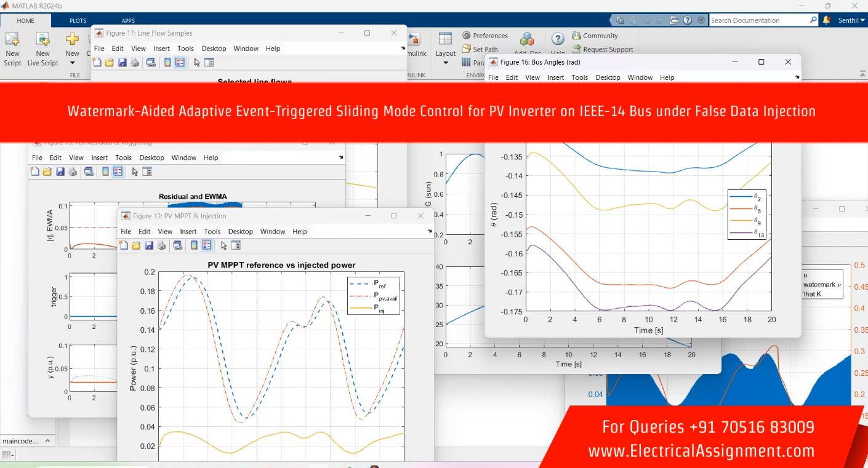
Task: Toggle Edit Plot arrow in Figure 13 toolbar
Action: (223, 245)
